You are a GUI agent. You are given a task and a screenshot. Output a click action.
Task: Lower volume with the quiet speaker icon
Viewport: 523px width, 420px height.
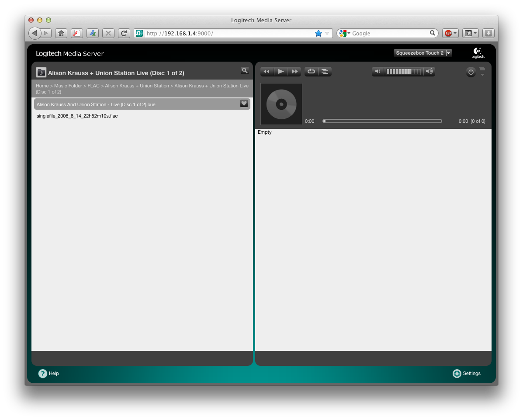378,72
